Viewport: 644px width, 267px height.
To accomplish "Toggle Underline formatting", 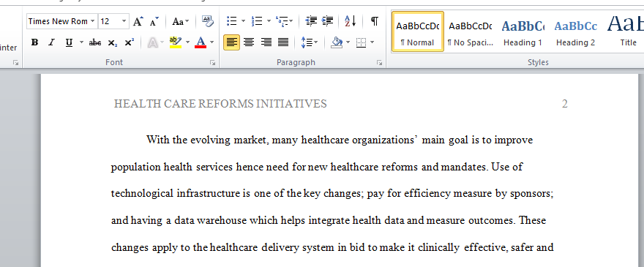I will pos(69,42).
